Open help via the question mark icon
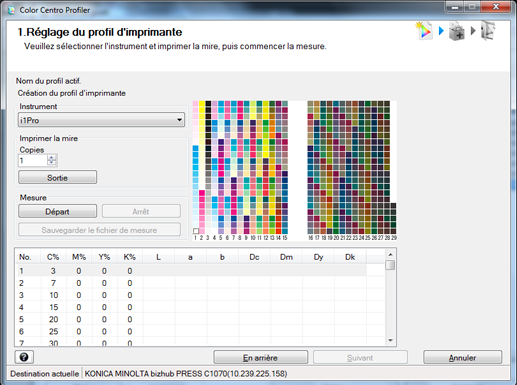This screenshot has width=517, height=385. click(24, 357)
